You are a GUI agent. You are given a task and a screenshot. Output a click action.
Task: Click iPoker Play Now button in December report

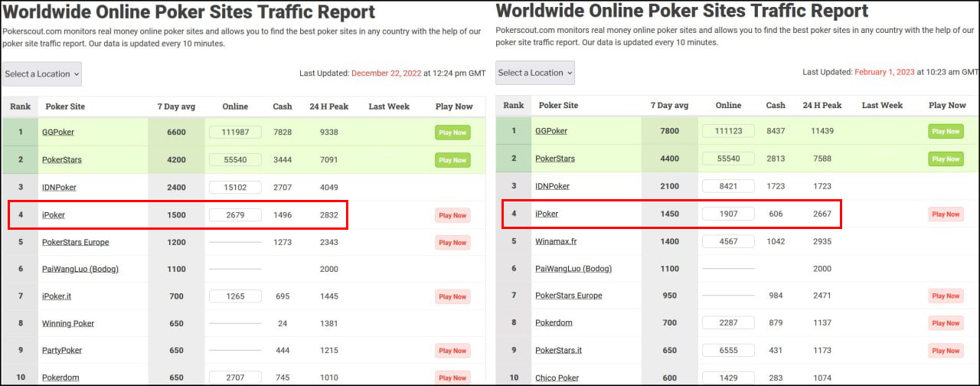(453, 215)
